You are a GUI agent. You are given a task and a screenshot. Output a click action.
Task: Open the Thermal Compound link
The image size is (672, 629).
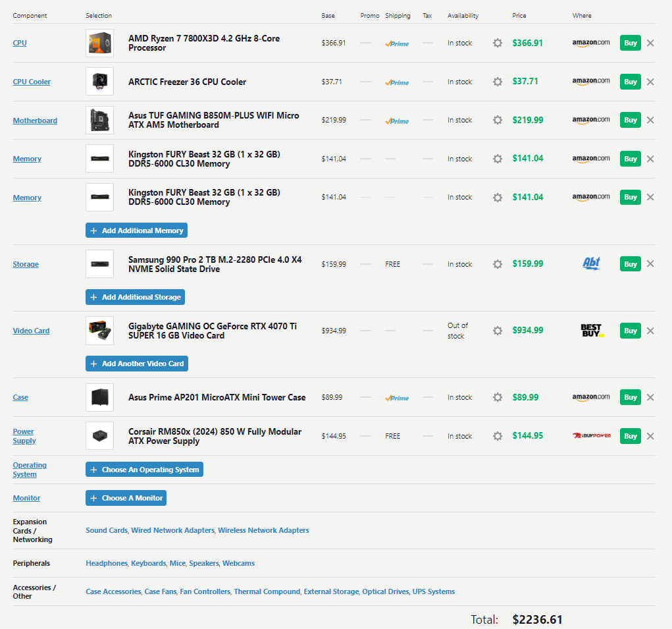point(267,591)
